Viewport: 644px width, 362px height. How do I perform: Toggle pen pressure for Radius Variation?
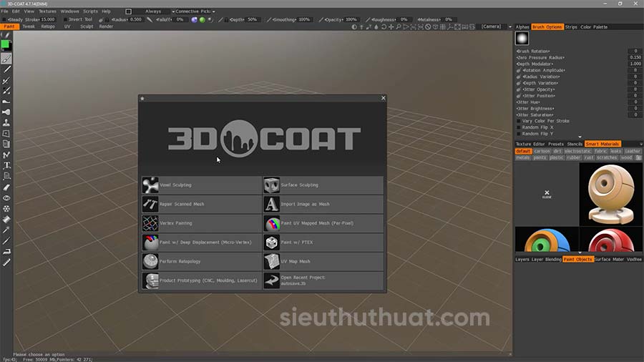(x=519, y=77)
